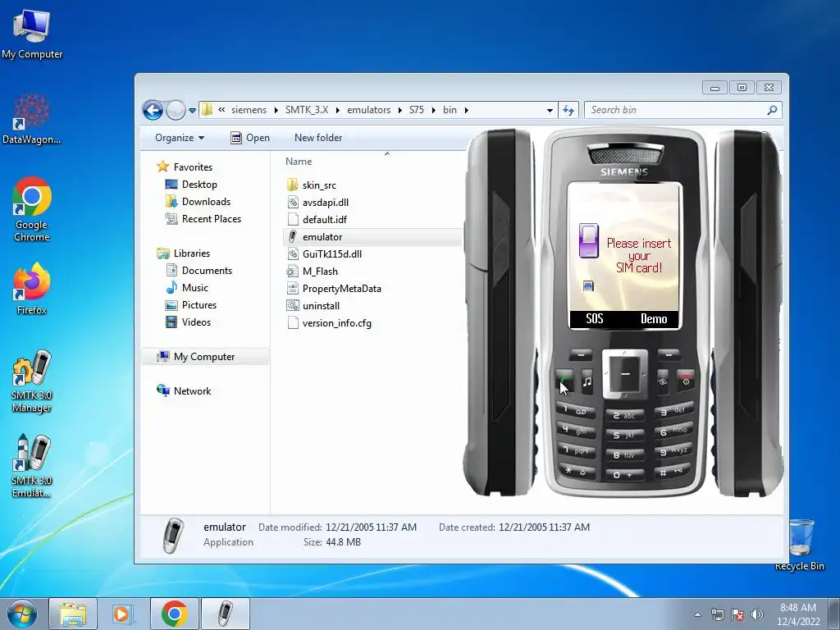Click the emulator taskbar button
This screenshot has height=630, width=840.
(226, 614)
